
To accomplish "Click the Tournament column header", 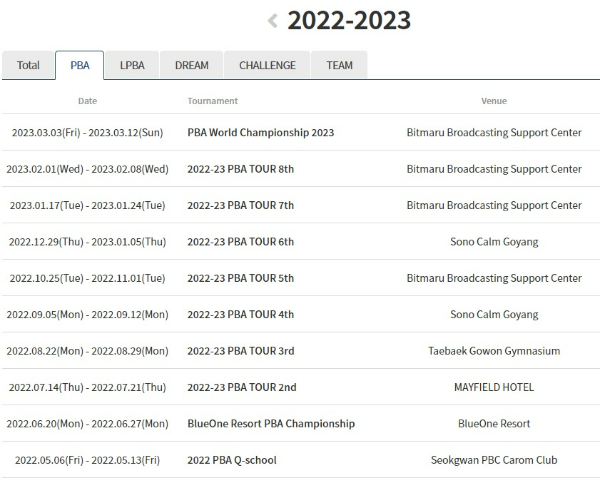I will (212, 101).
